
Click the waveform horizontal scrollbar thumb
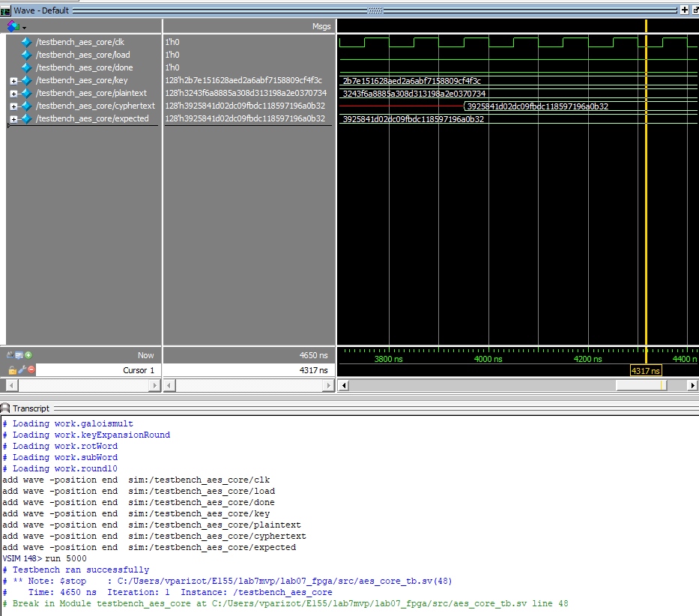[x=641, y=385]
